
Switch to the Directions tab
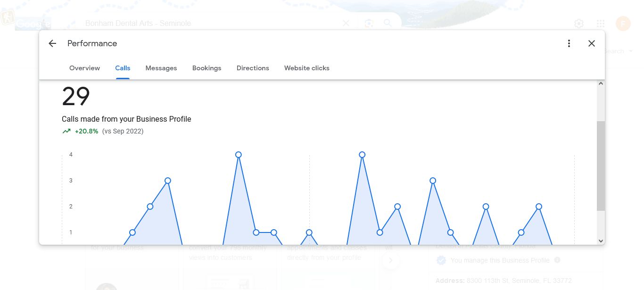click(x=253, y=68)
